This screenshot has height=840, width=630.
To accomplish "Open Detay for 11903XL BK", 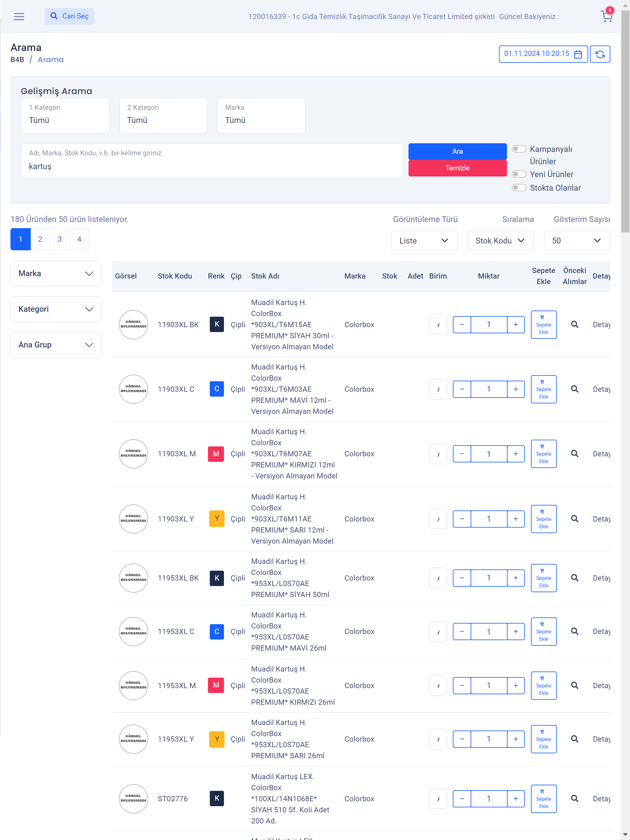I will pos(601,325).
